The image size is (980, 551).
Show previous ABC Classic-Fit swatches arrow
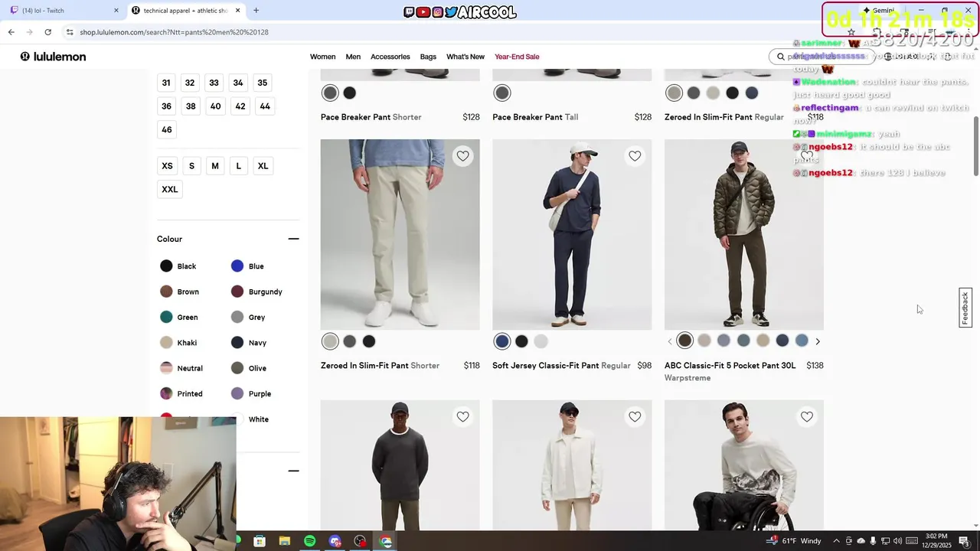[670, 341]
